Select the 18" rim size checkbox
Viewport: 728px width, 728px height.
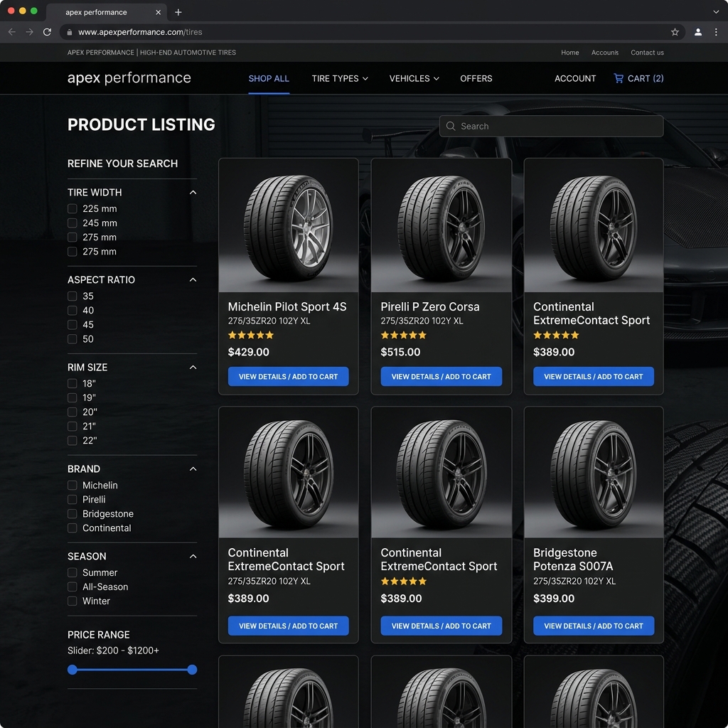[73, 383]
